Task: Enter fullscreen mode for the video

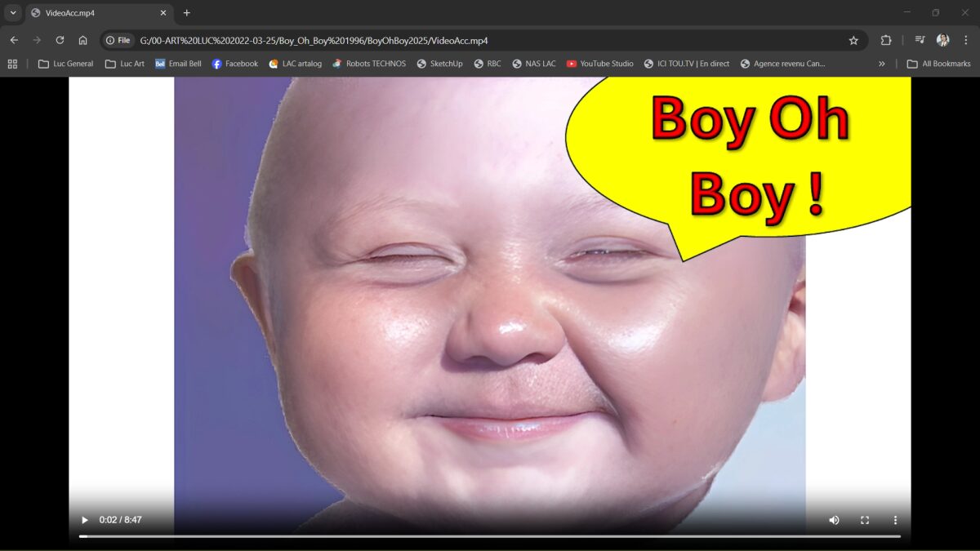Action: (864, 520)
